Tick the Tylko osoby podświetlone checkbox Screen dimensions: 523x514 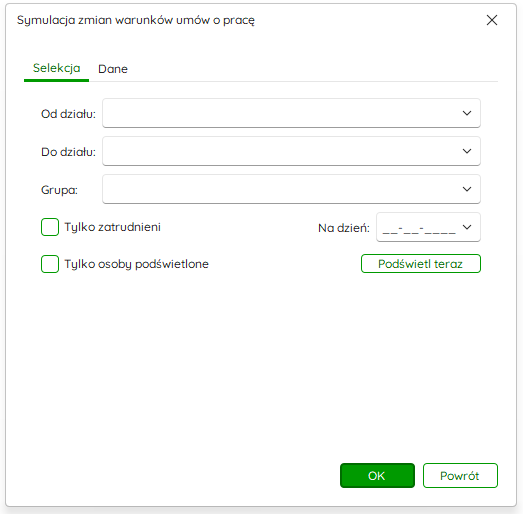click(50, 264)
